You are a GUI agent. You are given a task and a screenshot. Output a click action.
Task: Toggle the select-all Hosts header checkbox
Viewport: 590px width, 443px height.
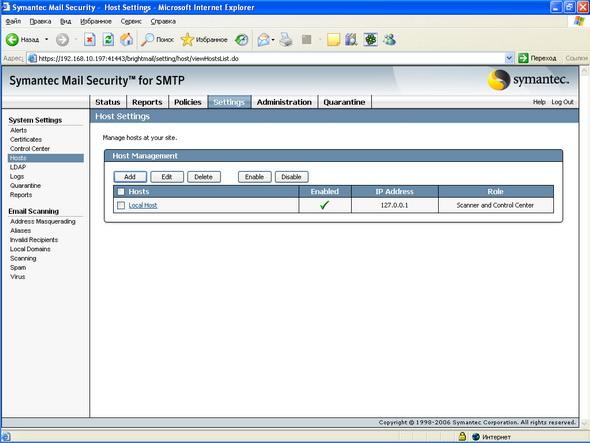click(121, 192)
